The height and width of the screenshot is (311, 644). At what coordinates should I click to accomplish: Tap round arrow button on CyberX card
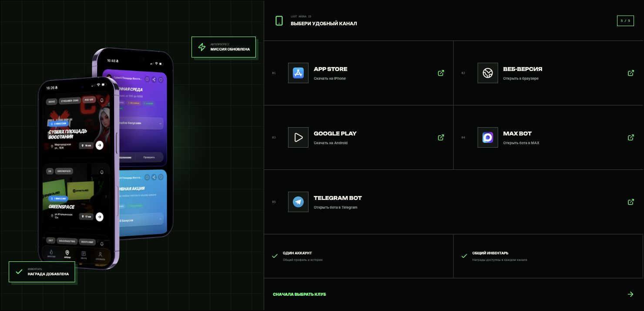point(100,145)
